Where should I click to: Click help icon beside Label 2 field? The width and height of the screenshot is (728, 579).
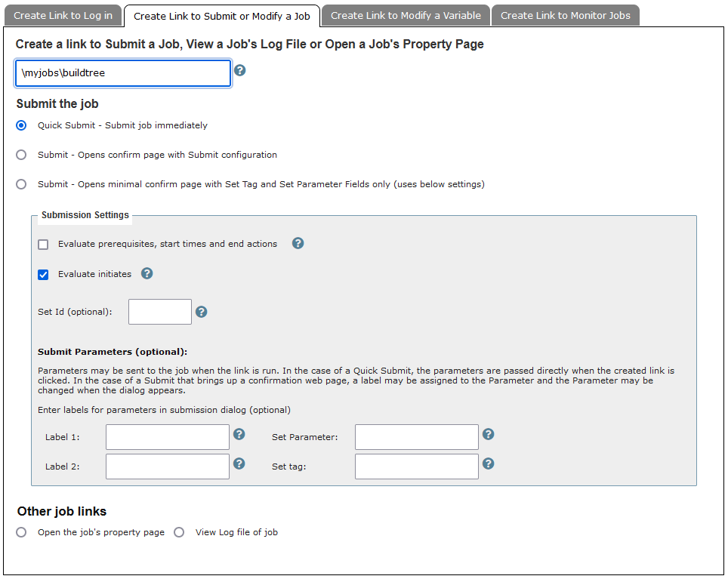click(x=239, y=464)
